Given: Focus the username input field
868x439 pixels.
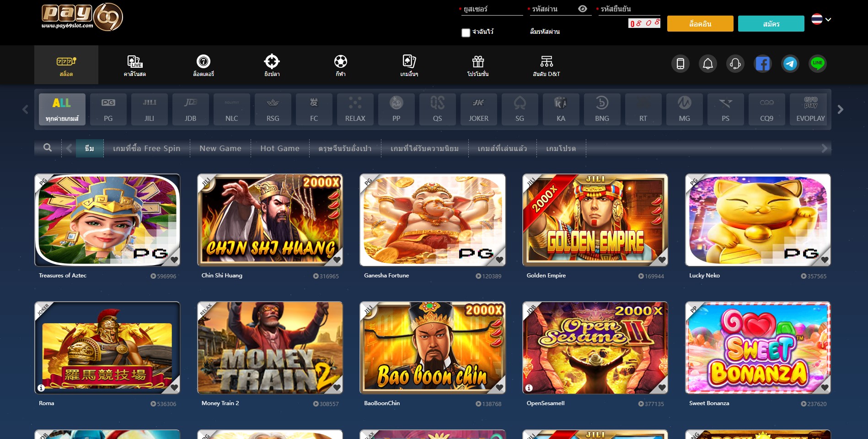Looking at the screenshot, I should pyautogui.click(x=491, y=9).
